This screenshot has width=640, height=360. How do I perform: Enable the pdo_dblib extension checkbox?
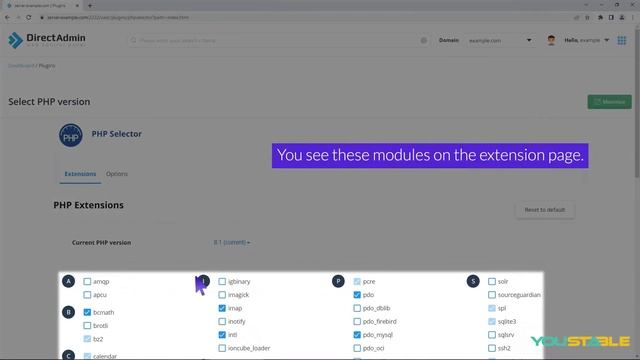click(x=357, y=308)
